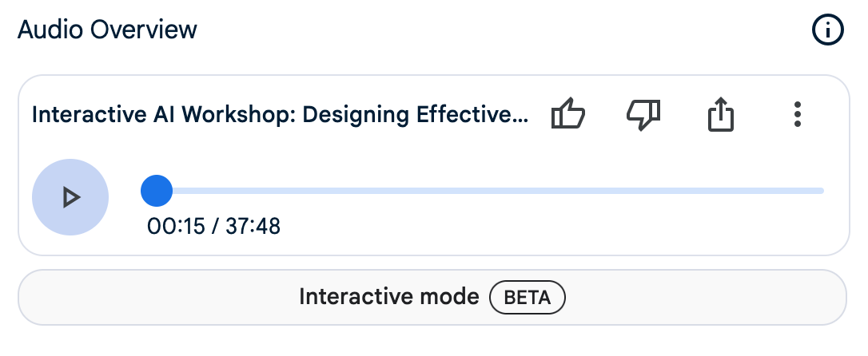Jump to the end of the audio track
The height and width of the screenshot is (356, 868).
point(821,191)
